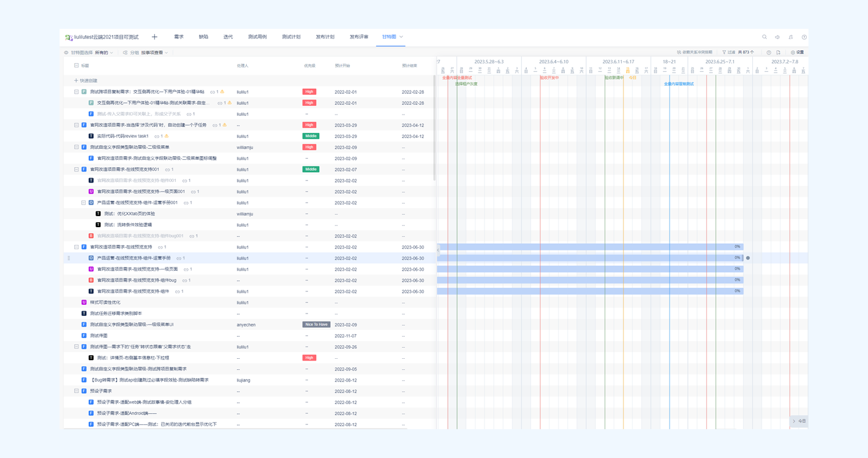Viewport: 868px width, 458px height.
Task: Switch to the 测试计划 tab
Action: [291, 37]
